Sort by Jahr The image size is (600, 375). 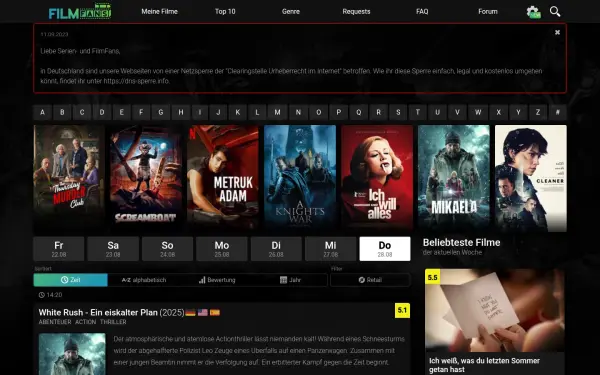click(290, 280)
